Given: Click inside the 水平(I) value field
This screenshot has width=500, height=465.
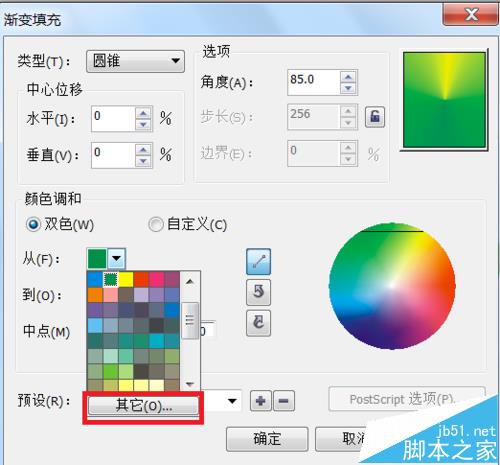Looking at the screenshot, I should click(x=113, y=119).
